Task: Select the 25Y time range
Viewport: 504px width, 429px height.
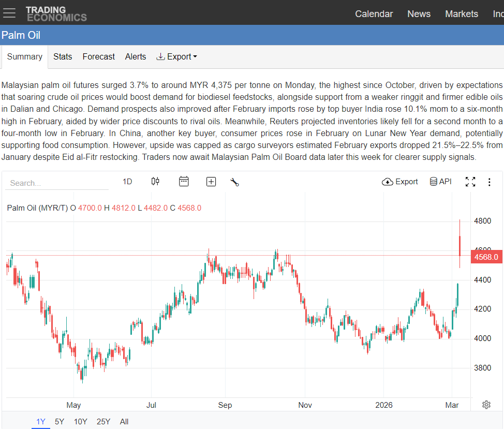Action: pyautogui.click(x=103, y=422)
